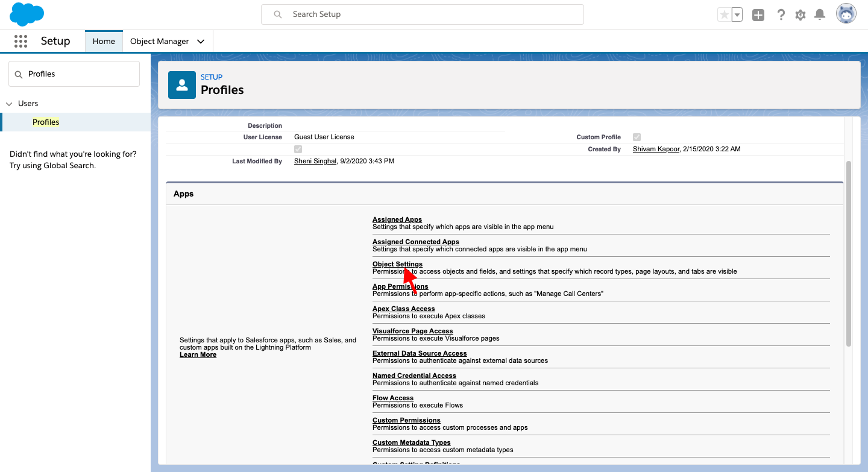Switch to the Object Manager tab
The width and height of the screenshot is (868, 472).
[x=160, y=41]
